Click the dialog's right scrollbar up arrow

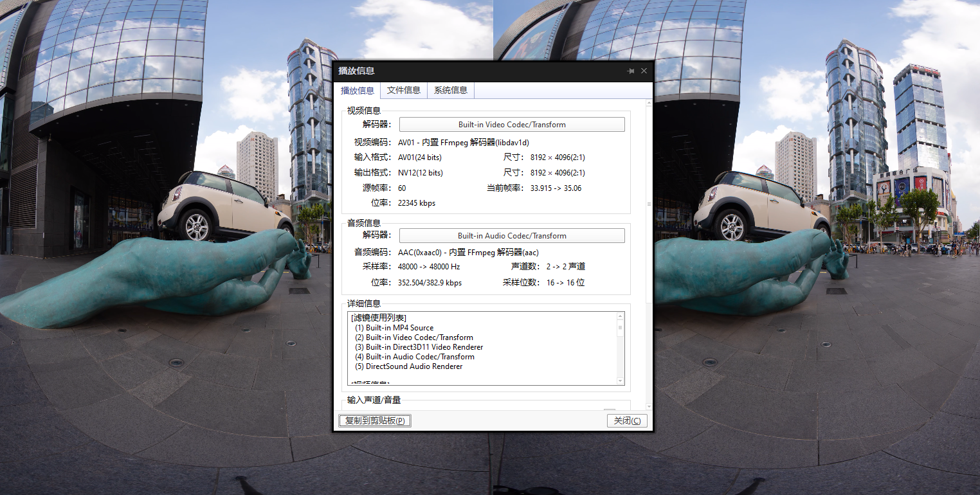click(x=649, y=103)
